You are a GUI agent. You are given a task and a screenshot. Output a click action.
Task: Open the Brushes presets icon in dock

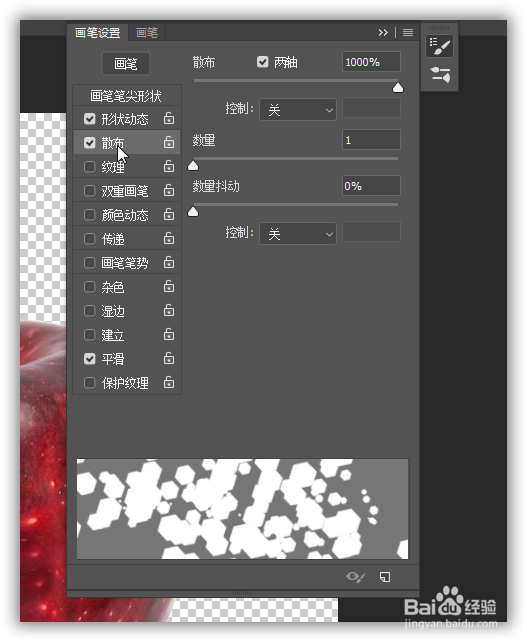439,75
